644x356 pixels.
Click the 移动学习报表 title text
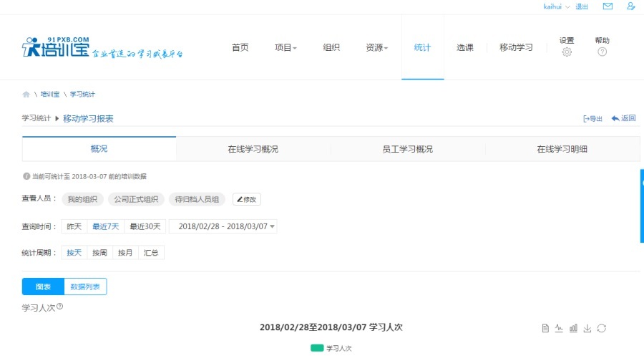pyautogui.click(x=88, y=119)
